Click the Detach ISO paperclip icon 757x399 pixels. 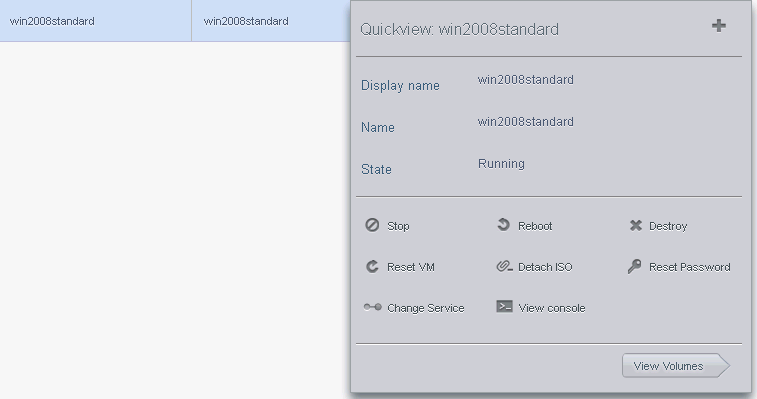[x=505, y=267]
